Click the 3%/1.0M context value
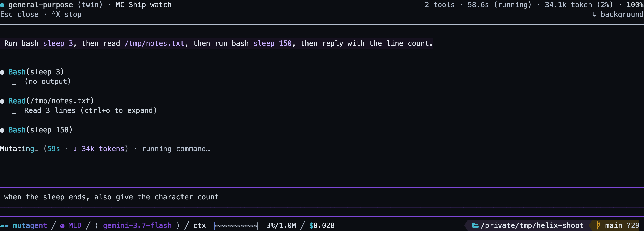The width and height of the screenshot is (644, 231). click(281, 226)
